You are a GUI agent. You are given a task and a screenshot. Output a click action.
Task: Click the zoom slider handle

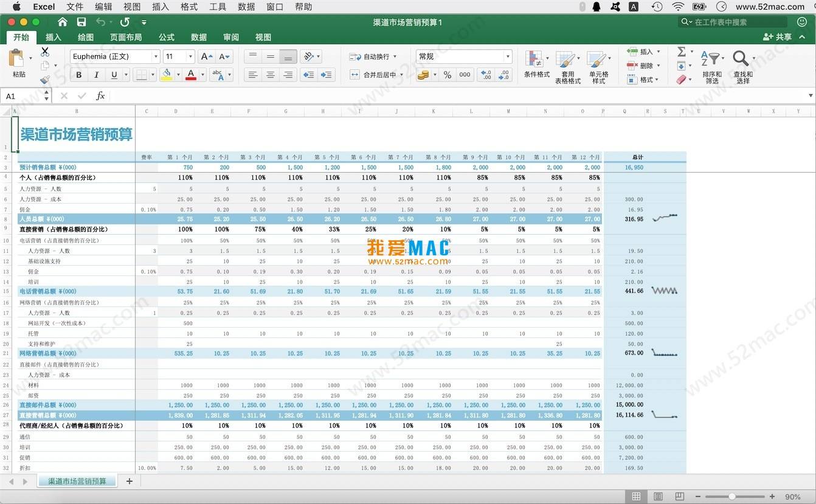pyautogui.click(x=733, y=497)
